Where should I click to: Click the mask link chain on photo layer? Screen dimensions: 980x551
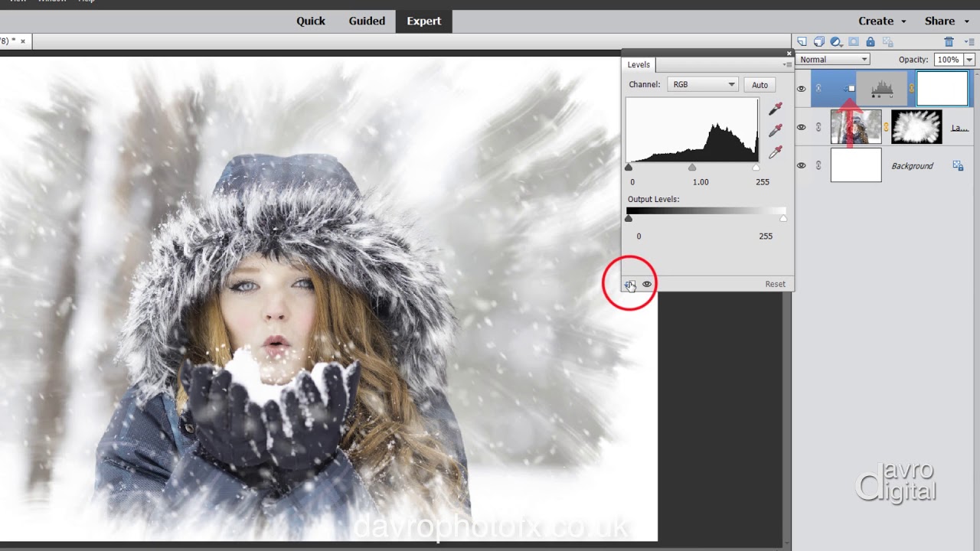886,127
